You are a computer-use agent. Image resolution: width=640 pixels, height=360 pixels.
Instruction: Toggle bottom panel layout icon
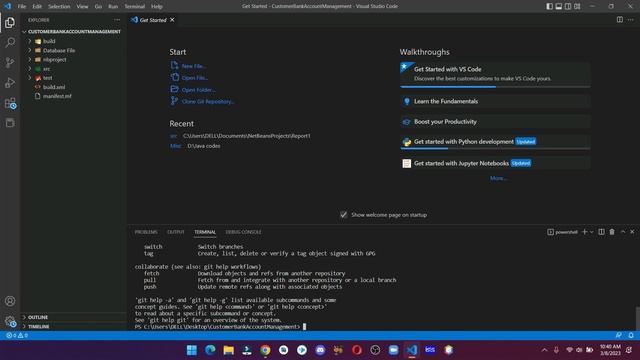point(559,6)
